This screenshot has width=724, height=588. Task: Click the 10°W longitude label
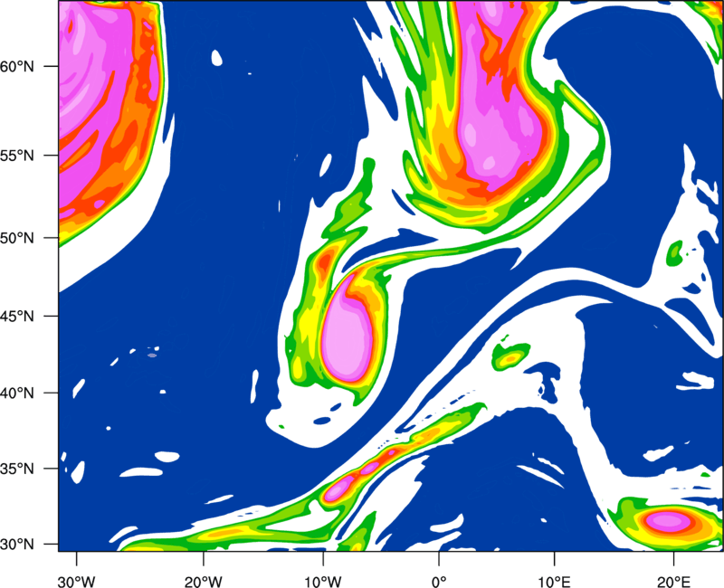[x=322, y=582]
